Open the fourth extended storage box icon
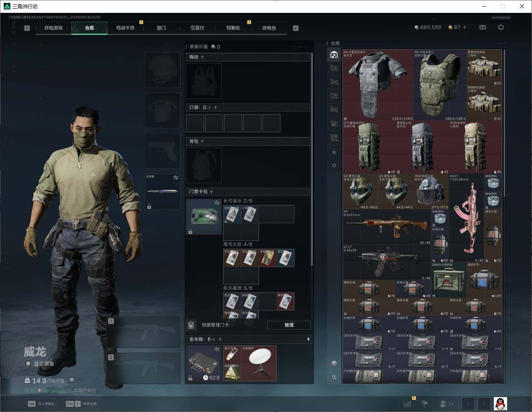532x412 pixels. pos(334,109)
